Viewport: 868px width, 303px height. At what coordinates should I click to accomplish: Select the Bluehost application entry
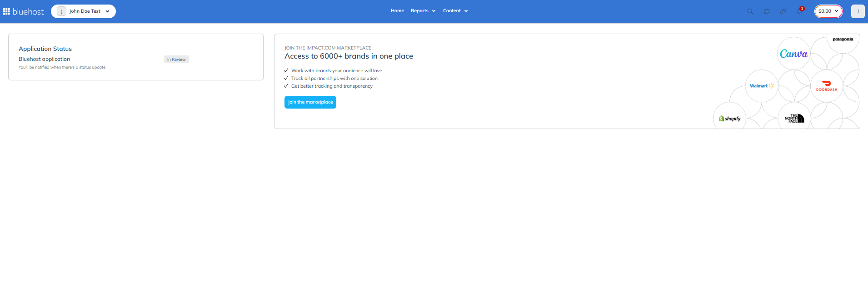point(44,59)
